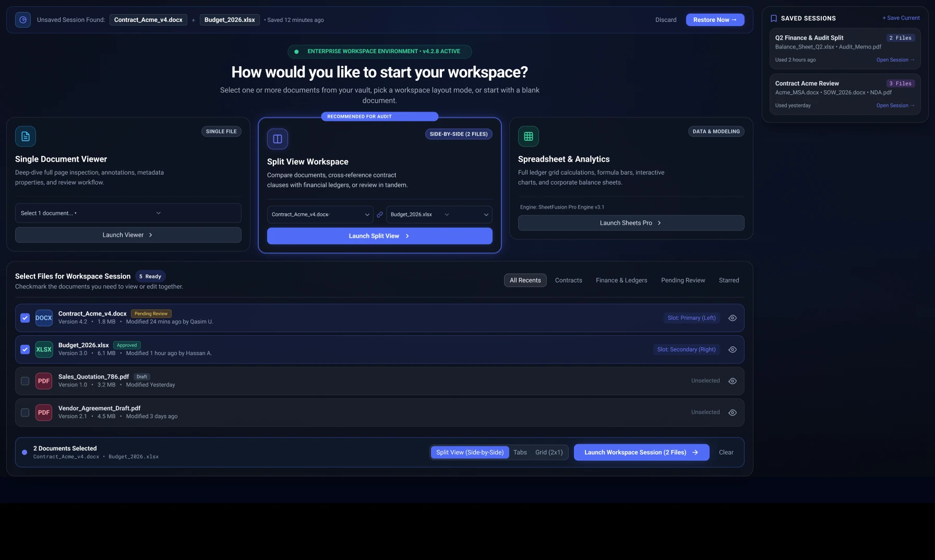The image size is (935, 560).
Task: Expand the Budget_2026.xlsx split view dropdown
Action: pyautogui.click(x=439, y=214)
